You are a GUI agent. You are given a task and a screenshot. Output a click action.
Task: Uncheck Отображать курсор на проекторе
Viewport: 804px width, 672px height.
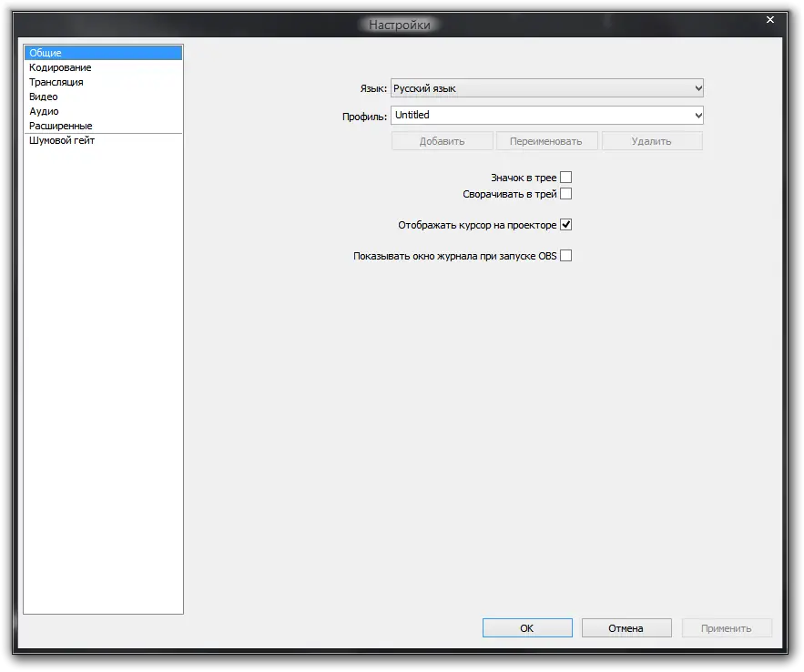pyautogui.click(x=566, y=225)
